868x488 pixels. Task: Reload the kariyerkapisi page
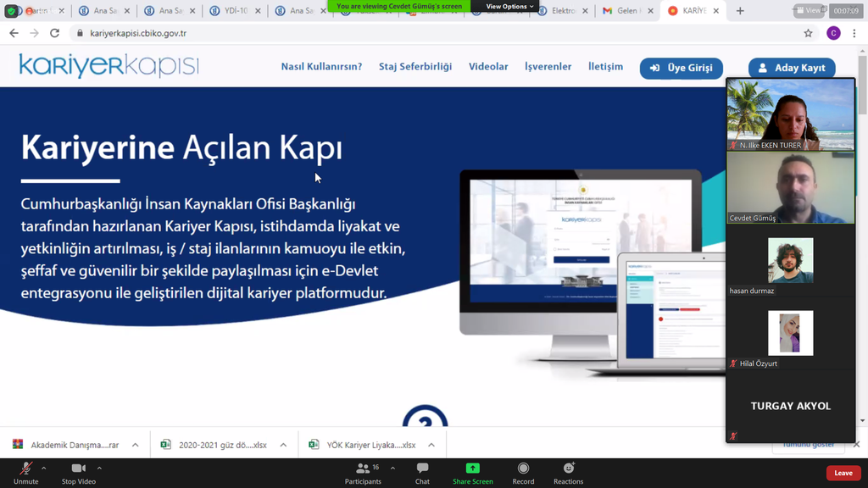[55, 33]
